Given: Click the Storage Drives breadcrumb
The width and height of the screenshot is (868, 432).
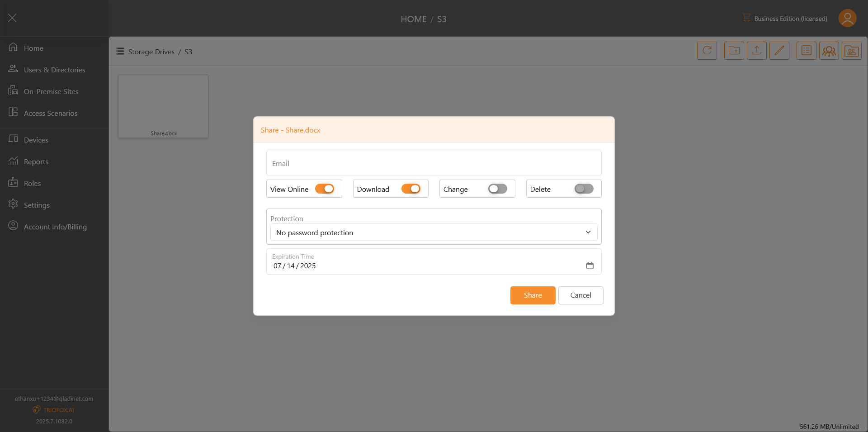Looking at the screenshot, I should 151,52.
